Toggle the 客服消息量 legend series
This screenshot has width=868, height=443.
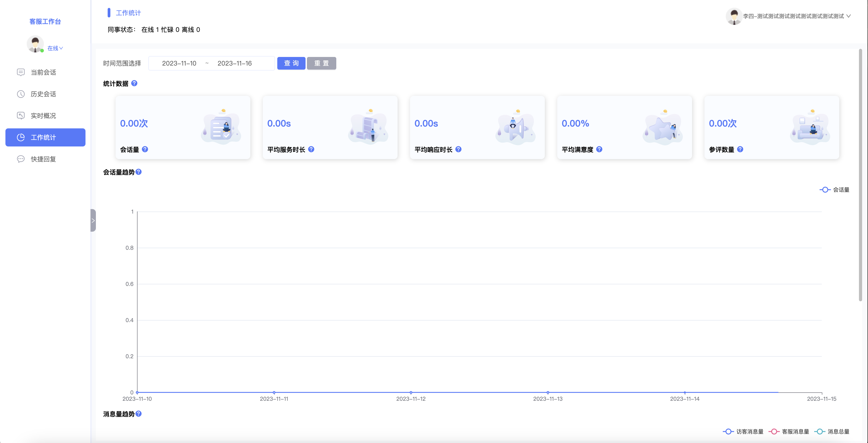click(789, 431)
